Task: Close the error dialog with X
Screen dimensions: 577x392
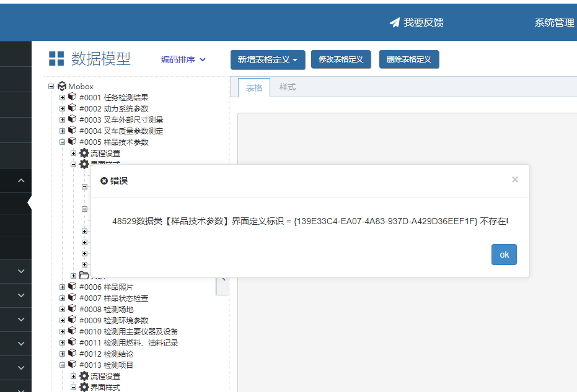Action: tap(514, 180)
